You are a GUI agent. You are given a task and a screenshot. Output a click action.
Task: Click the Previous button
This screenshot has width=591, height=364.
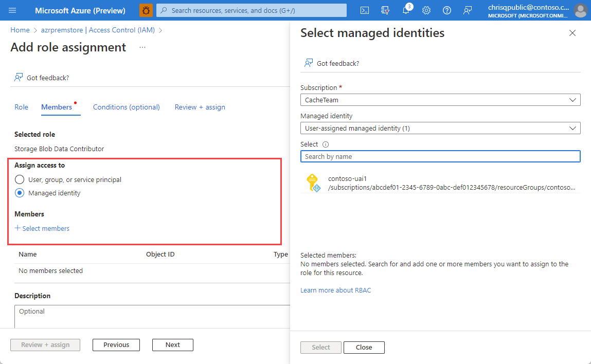[116, 345]
